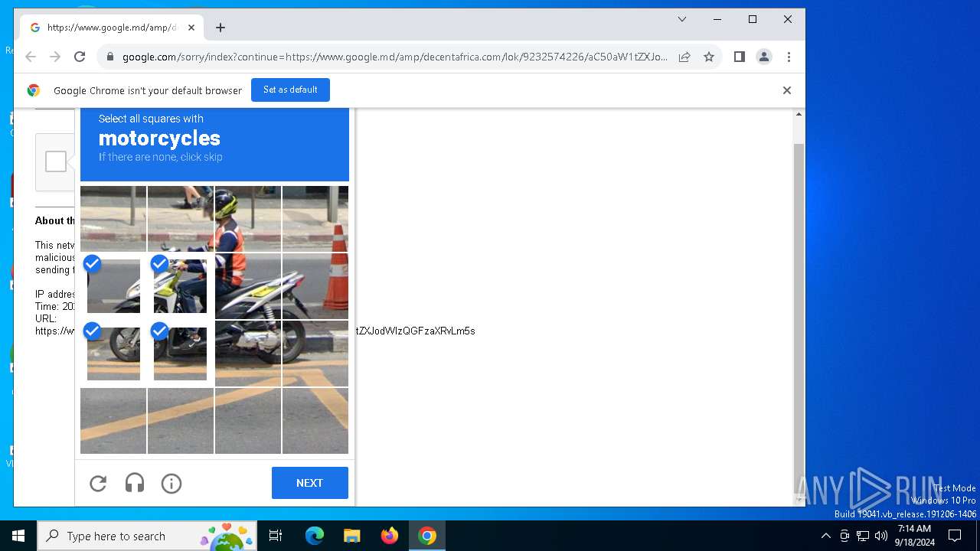980x551 pixels.
Task: Deselect the checked tile with scooter front and rider
Action: pos(181,286)
